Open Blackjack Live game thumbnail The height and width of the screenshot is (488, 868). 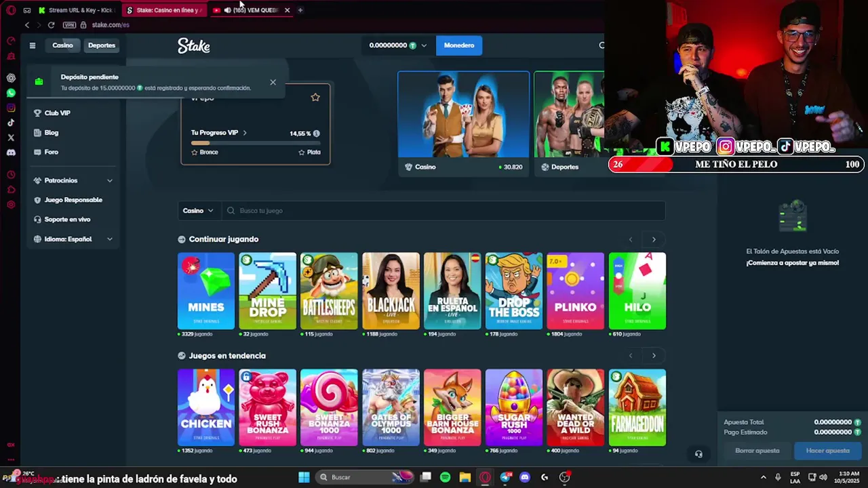pos(391,291)
